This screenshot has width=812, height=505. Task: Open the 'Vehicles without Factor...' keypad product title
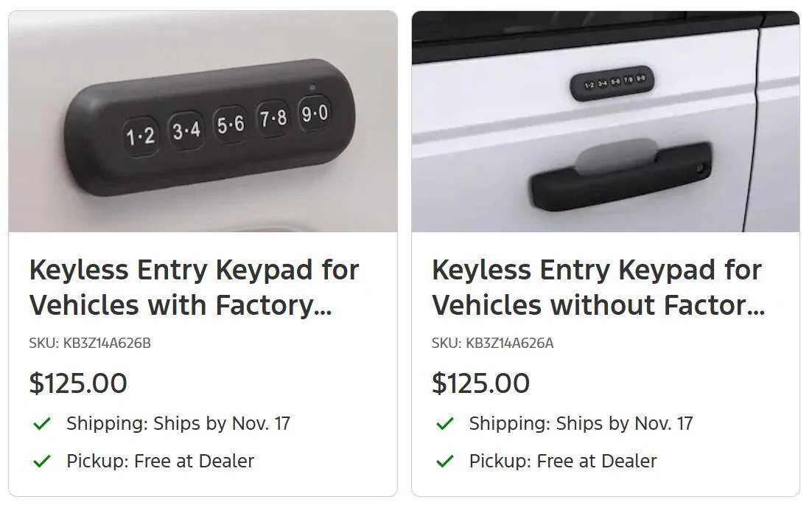tap(598, 288)
